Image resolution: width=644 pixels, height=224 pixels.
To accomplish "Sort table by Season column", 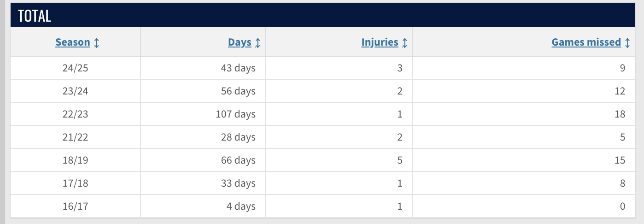I will coord(73,42).
